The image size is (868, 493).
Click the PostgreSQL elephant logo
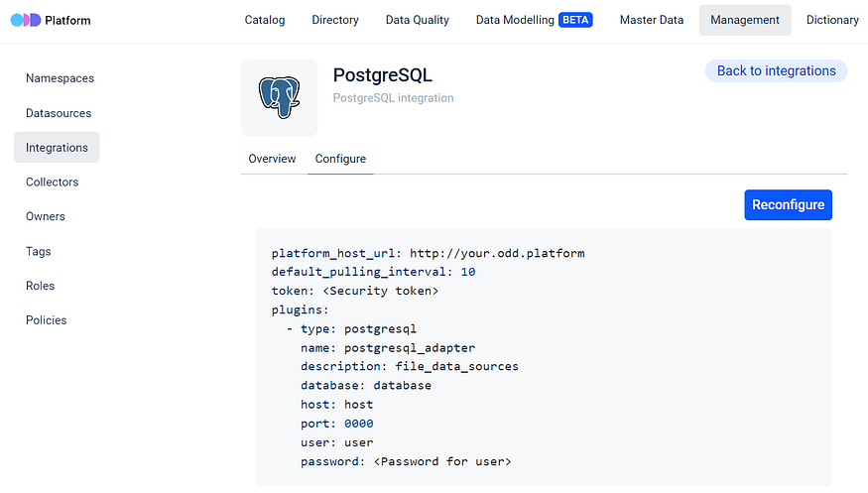point(279,97)
